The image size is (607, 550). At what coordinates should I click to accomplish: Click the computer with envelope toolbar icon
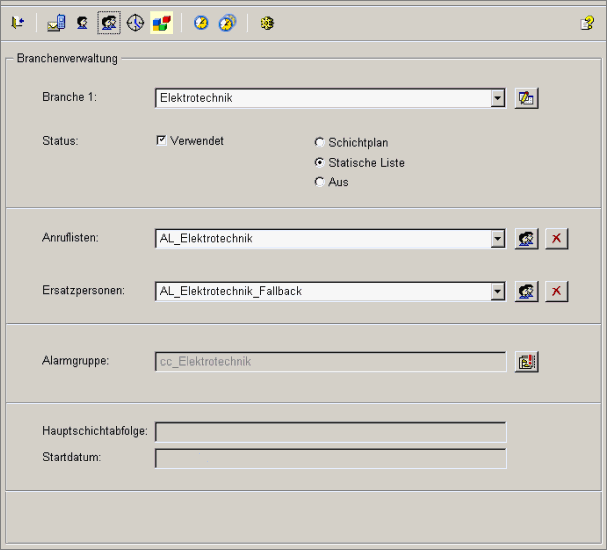[x=56, y=22]
